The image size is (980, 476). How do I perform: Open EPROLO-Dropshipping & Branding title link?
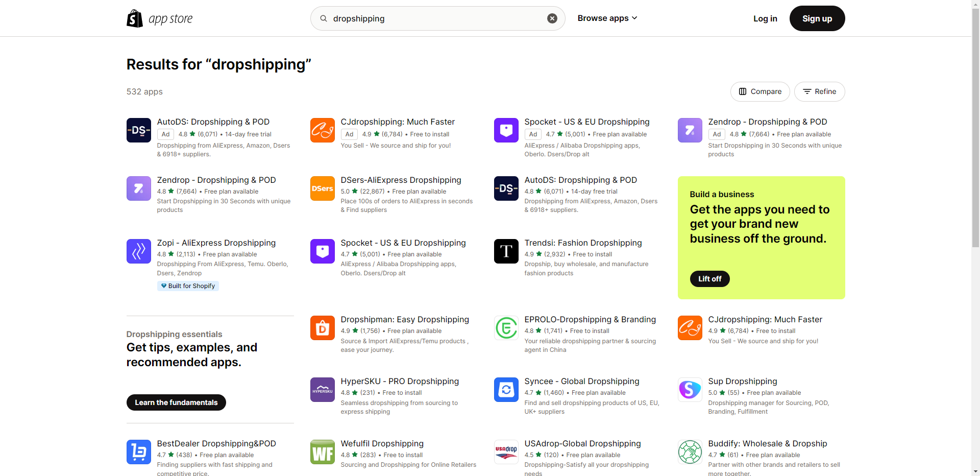590,319
